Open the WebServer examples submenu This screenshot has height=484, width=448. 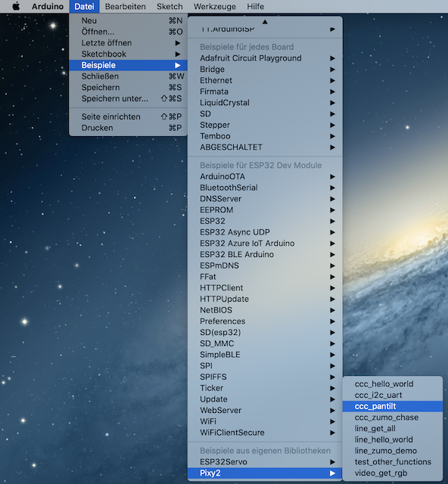[x=265, y=410]
